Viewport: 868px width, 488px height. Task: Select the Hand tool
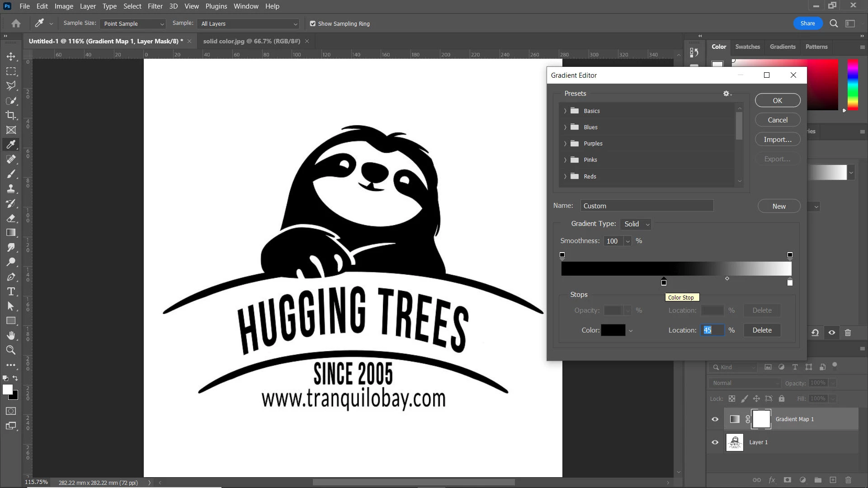pos(11,335)
